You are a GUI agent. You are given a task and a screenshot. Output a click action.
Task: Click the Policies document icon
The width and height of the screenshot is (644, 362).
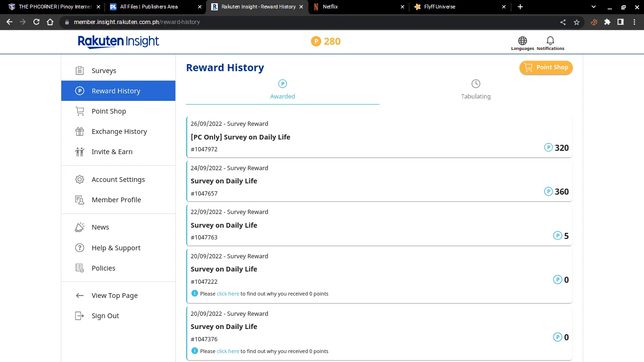pyautogui.click(x=80, y=268)
